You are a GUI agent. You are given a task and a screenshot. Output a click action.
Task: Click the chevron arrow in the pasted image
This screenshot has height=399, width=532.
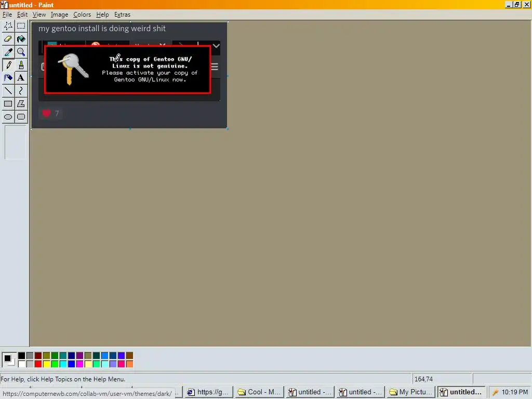[216, 46]
